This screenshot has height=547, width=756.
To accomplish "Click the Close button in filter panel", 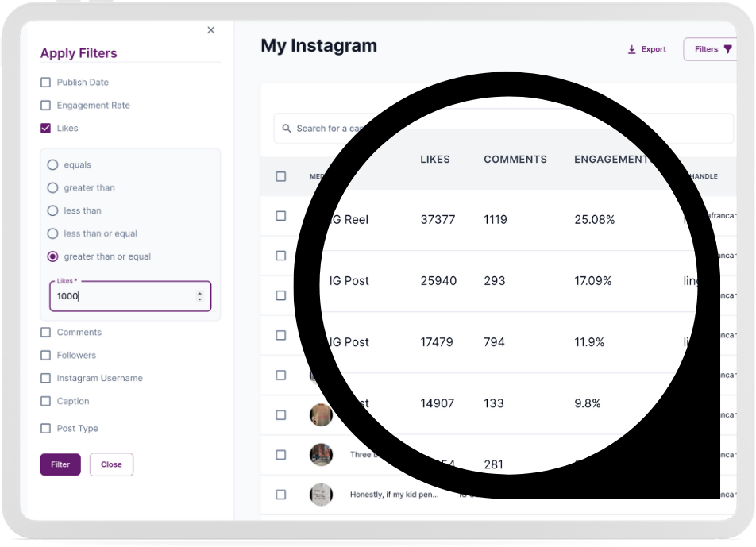I will 111,464.
